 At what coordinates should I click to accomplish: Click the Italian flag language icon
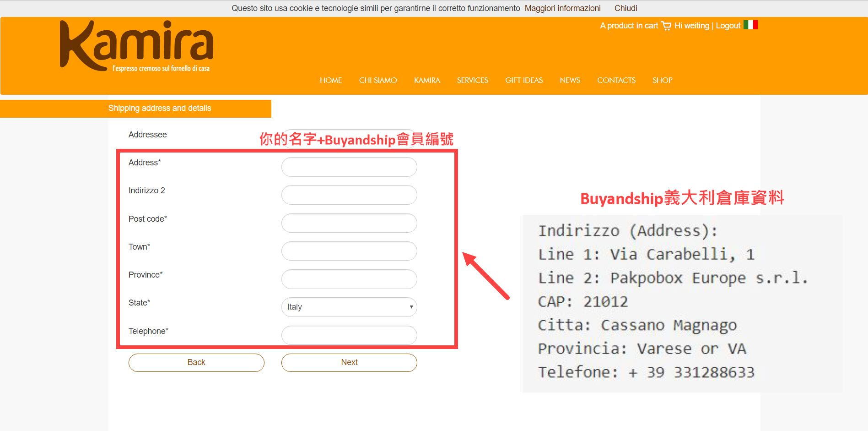(x=750, y=25)
